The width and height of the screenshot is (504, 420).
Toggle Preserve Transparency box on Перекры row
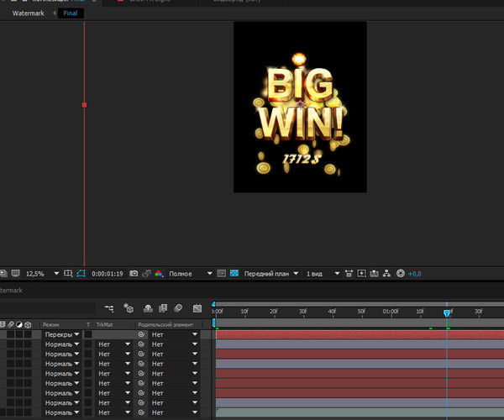point(88,334)
